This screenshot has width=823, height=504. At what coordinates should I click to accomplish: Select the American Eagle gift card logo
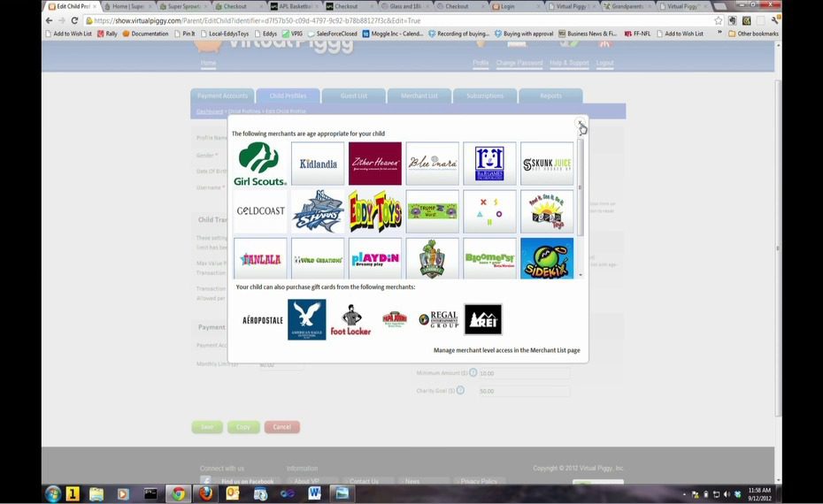click(306, 319)
